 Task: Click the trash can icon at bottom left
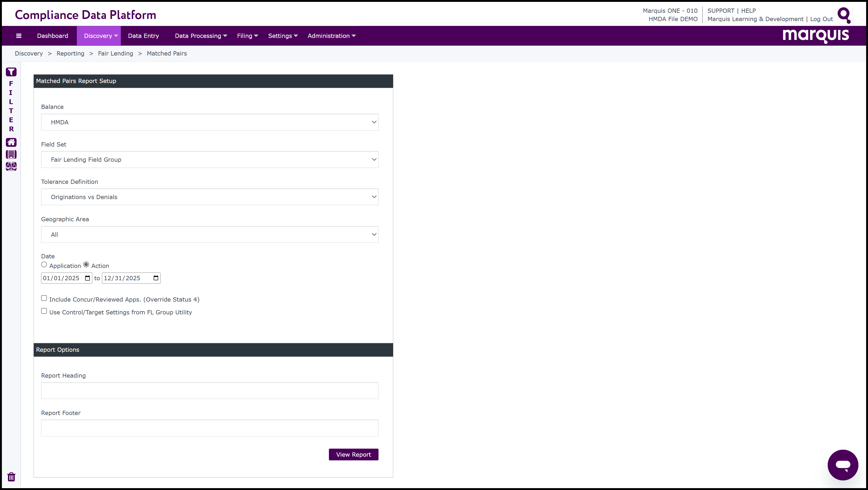tap(11, 476)
